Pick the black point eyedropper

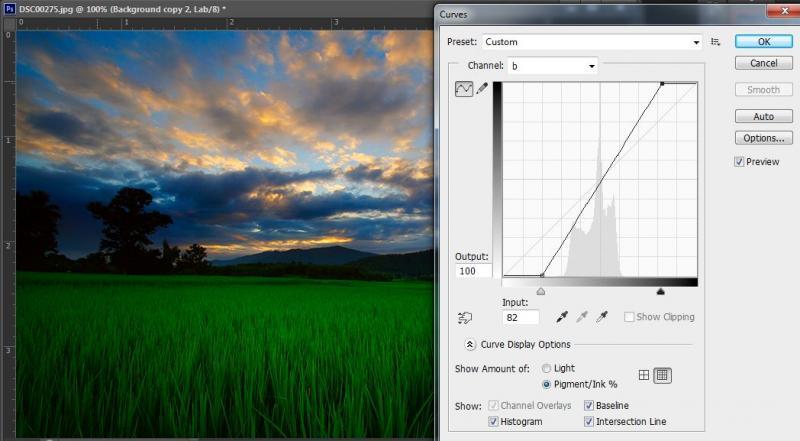point(562,317)
